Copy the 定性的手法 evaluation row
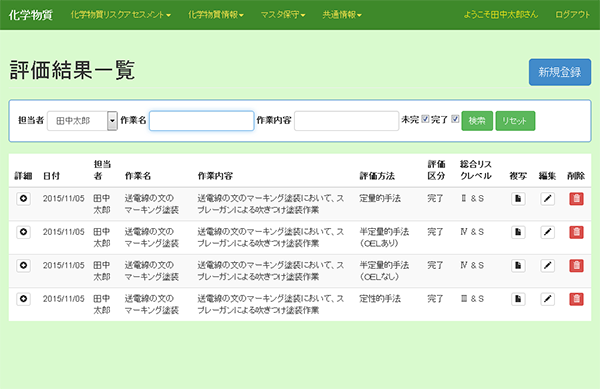 click(518, 299)
